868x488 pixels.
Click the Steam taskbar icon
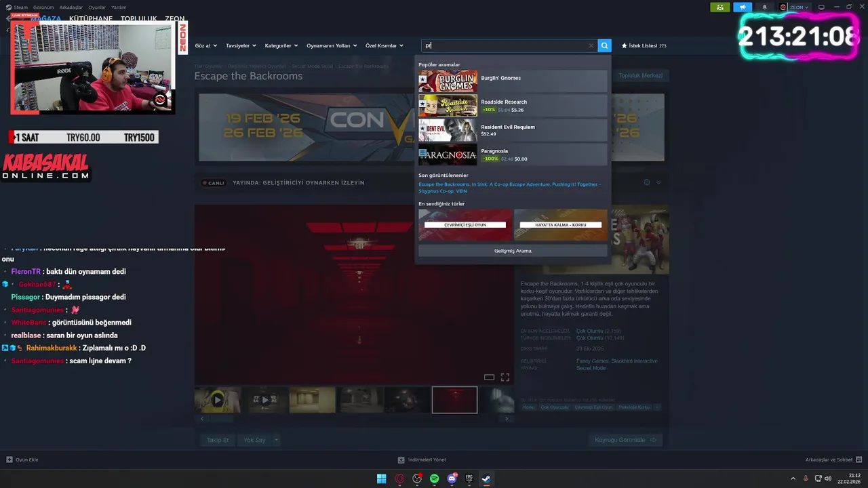pyautogui.click(x=487, y=479)
